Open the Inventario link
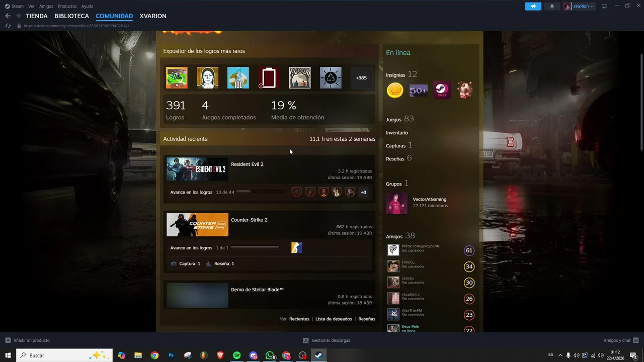 click(x=397, y=133)
